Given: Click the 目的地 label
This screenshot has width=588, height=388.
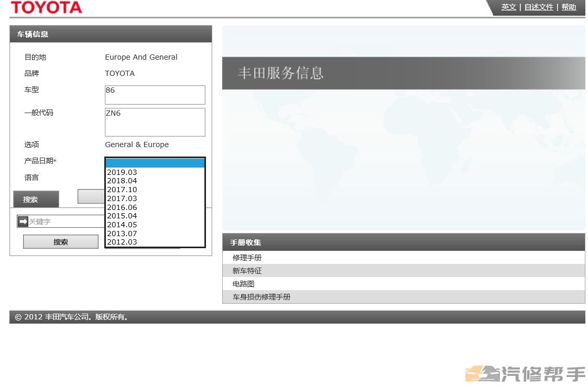Looking at the screenshot, I should [x=35, y=57].
